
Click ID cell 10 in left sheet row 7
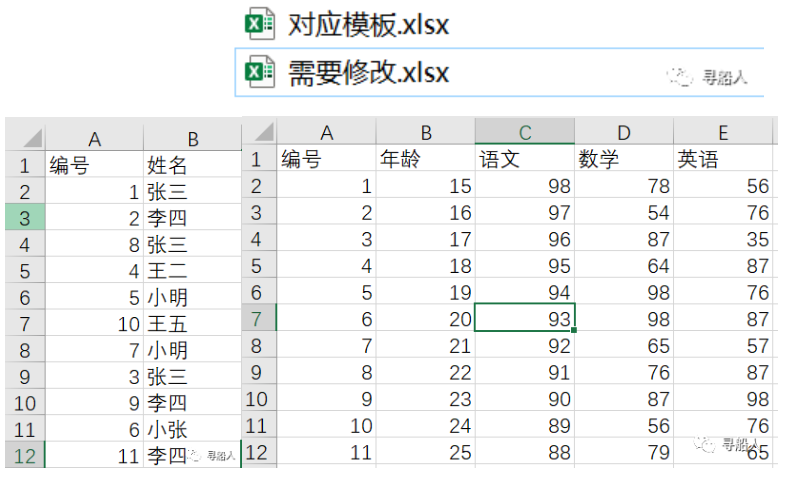[94, 323]
